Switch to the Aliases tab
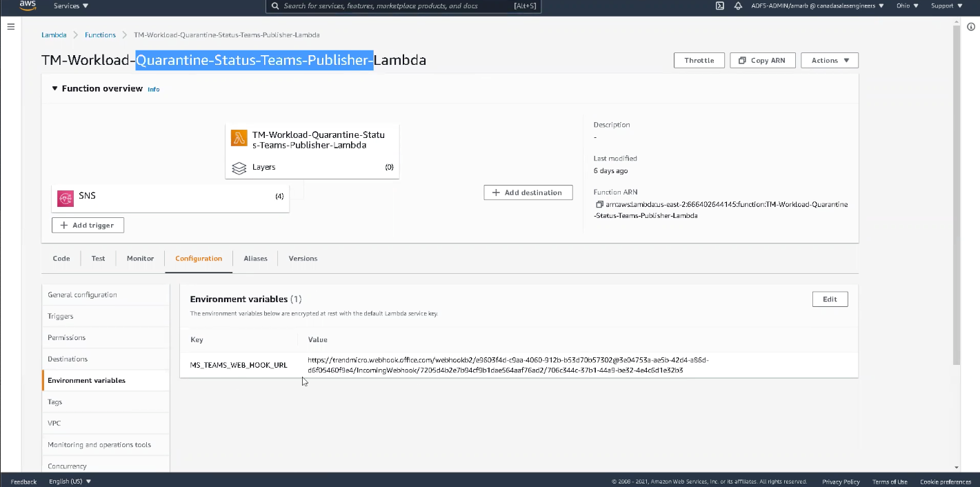 (255, 258)
